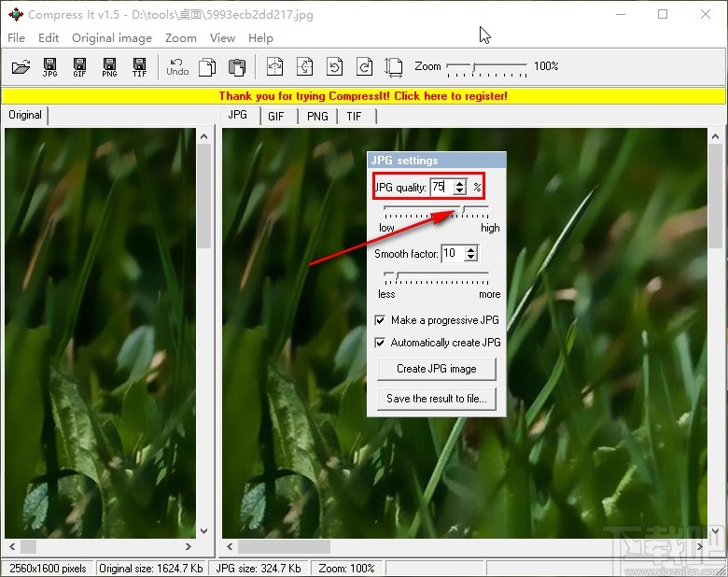Screen dimensions: 728x577
Task: Save as PNG from the toolbar
Action: 109,67
